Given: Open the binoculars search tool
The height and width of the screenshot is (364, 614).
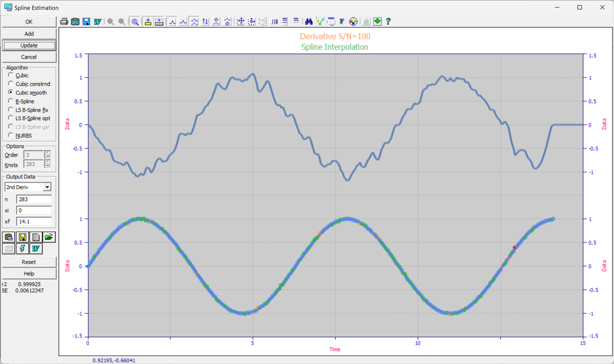Looking at the screenshot, I should pyautogui.click(x=309, y=21).
